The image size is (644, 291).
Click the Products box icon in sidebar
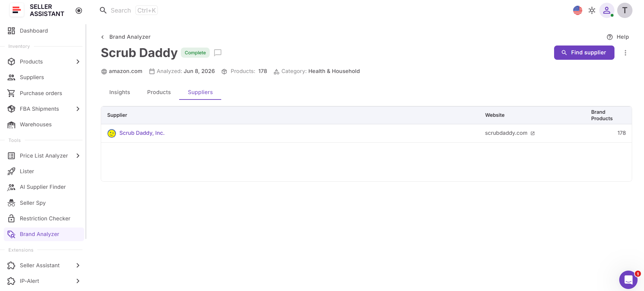(x=12, y=62)
